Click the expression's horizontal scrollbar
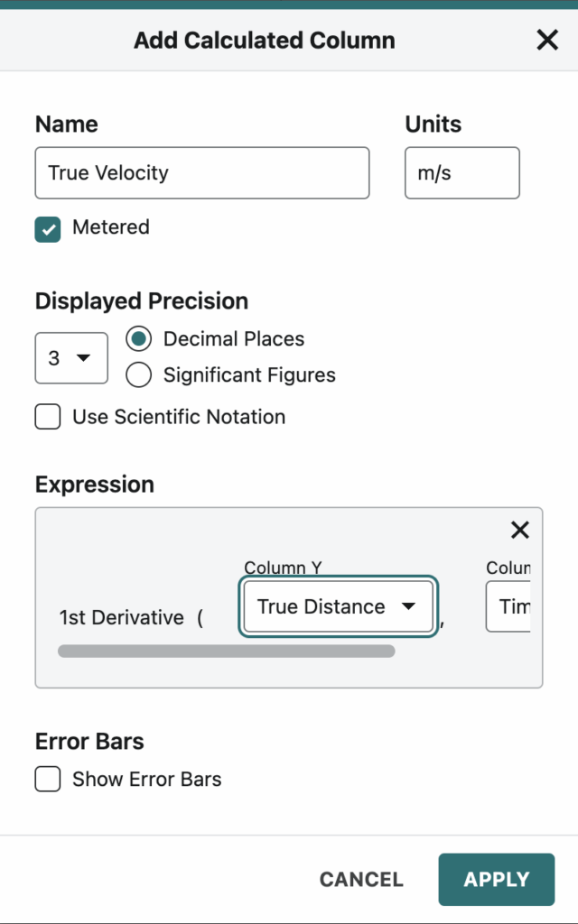Image resolution: width=578 pixels, height=924 pixels. click(x=227, y=651)
